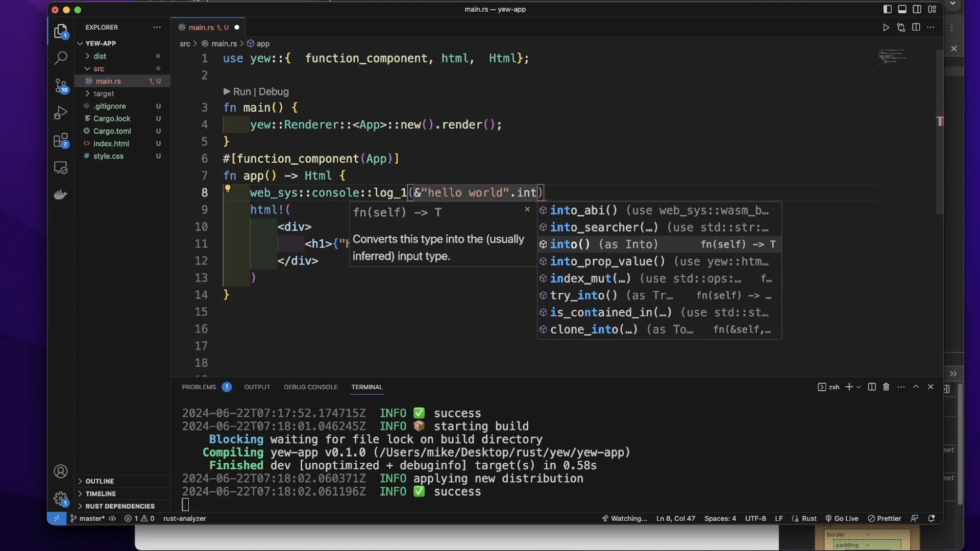Open the Extensions view icon
Viewport: 980px width, 551px height.
pyautogui.click(x=61, y=140)
